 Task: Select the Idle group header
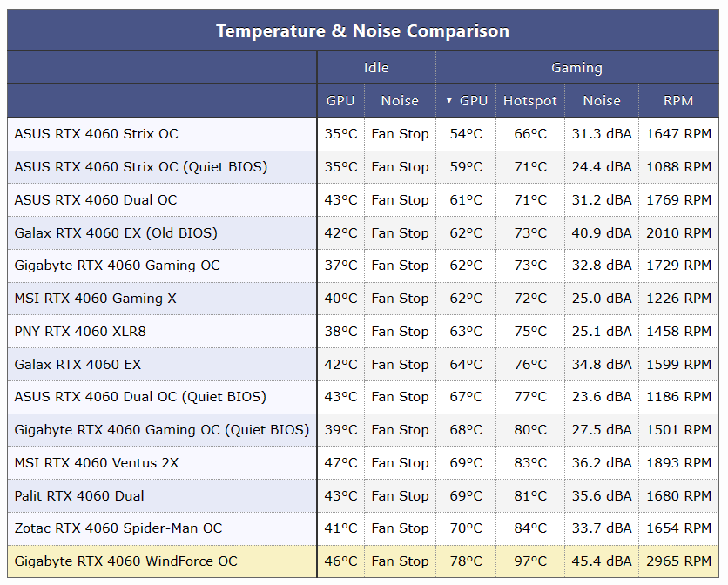[376, 68]
